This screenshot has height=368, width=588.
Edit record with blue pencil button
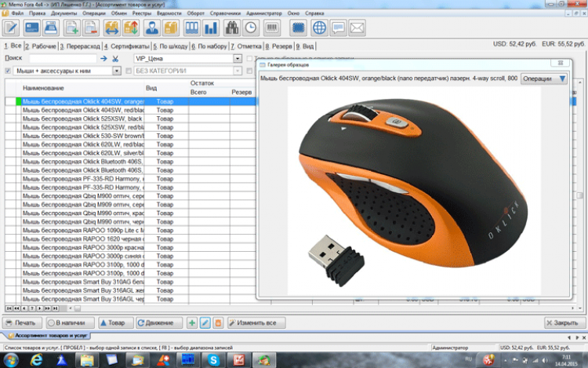click(x=205, y=323)
